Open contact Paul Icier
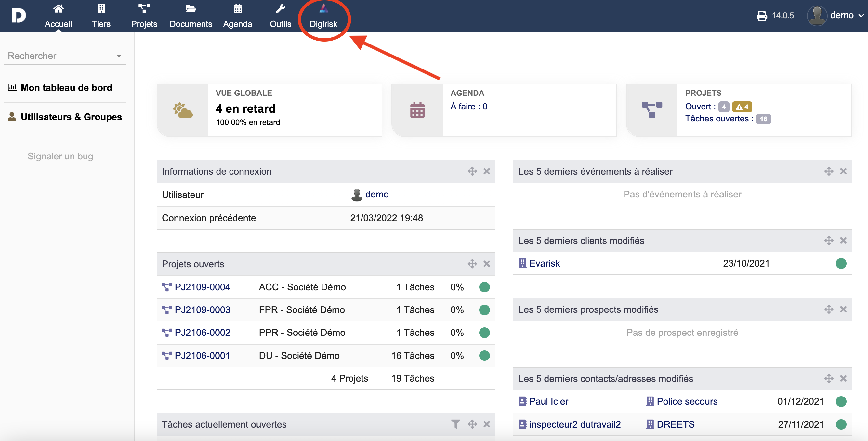The image size is (868, 441). tap(548, 401)
